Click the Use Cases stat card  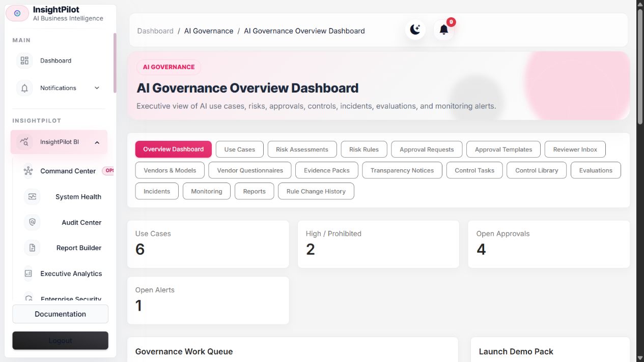coord(208,244)
